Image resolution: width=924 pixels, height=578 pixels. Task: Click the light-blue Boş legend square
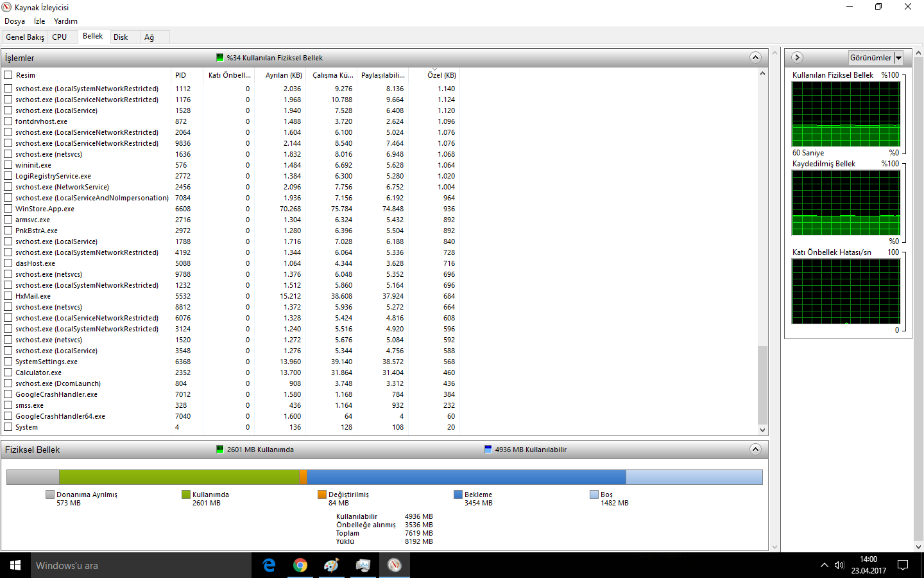pos(594,495)
